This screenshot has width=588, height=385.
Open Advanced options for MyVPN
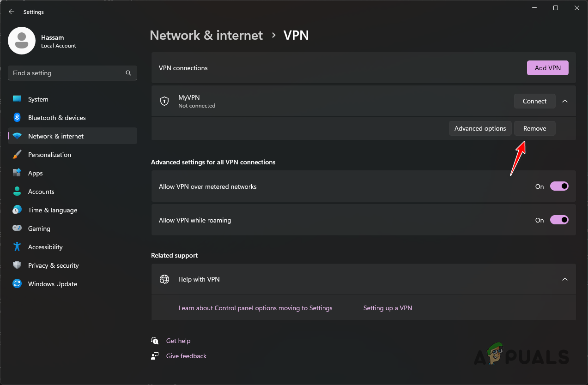(480, 128)
